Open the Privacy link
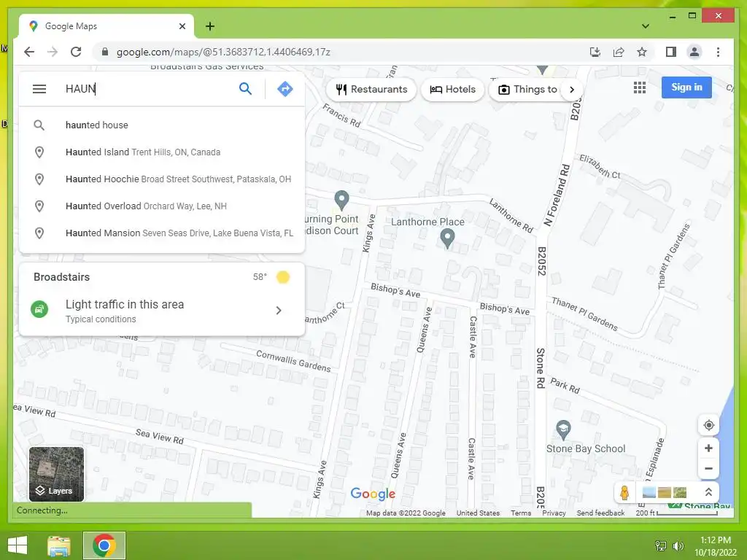This screenshot has height=560, width=747. 554,513
